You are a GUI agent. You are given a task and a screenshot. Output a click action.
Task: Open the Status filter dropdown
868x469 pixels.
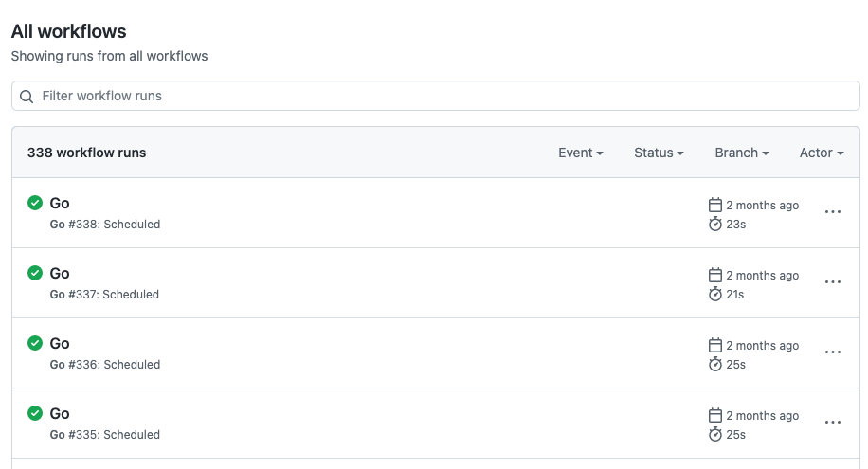(659, 153)
